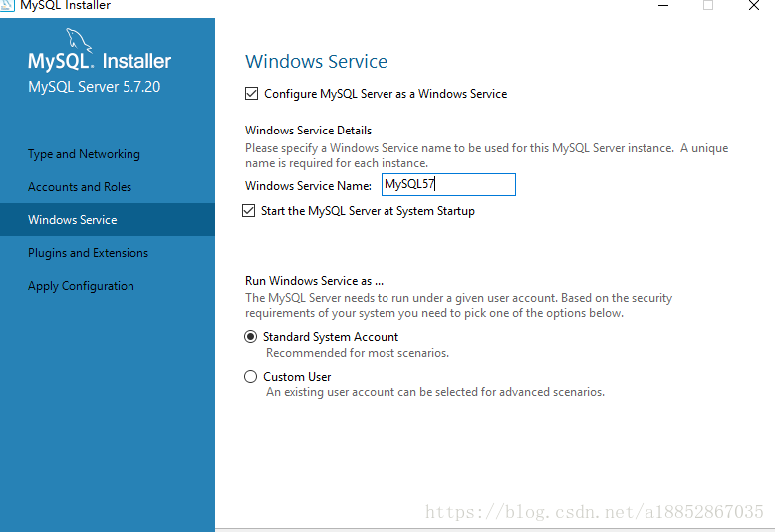
Task: Close the MySQL Installer window
Action: point(754,5)
